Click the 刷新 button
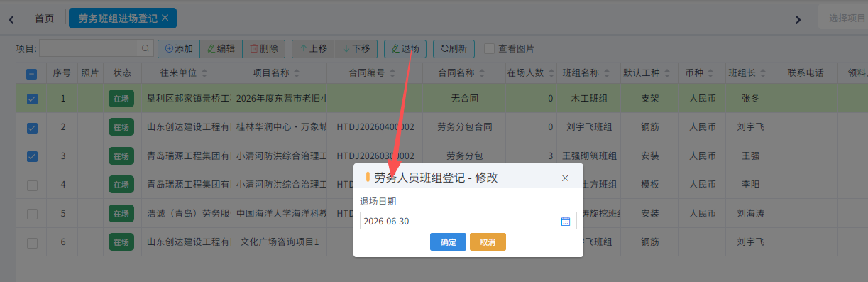The image size is (868, 282). pos(454,49)
